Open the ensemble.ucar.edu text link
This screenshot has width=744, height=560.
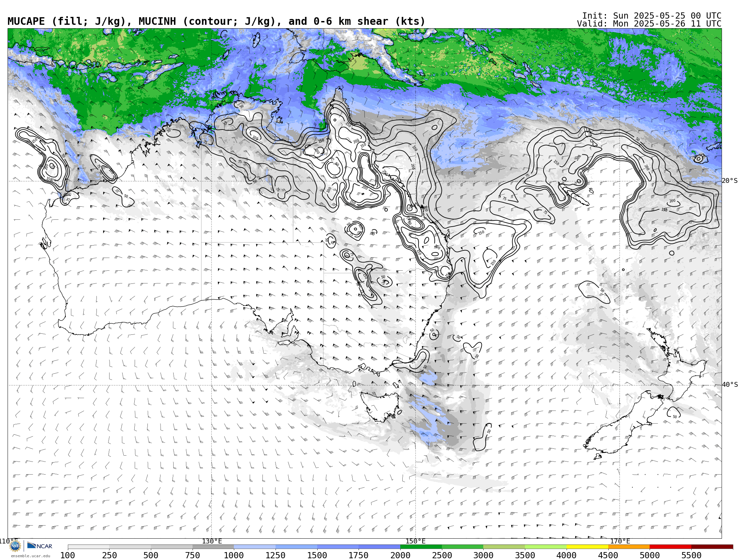point(31,556)
